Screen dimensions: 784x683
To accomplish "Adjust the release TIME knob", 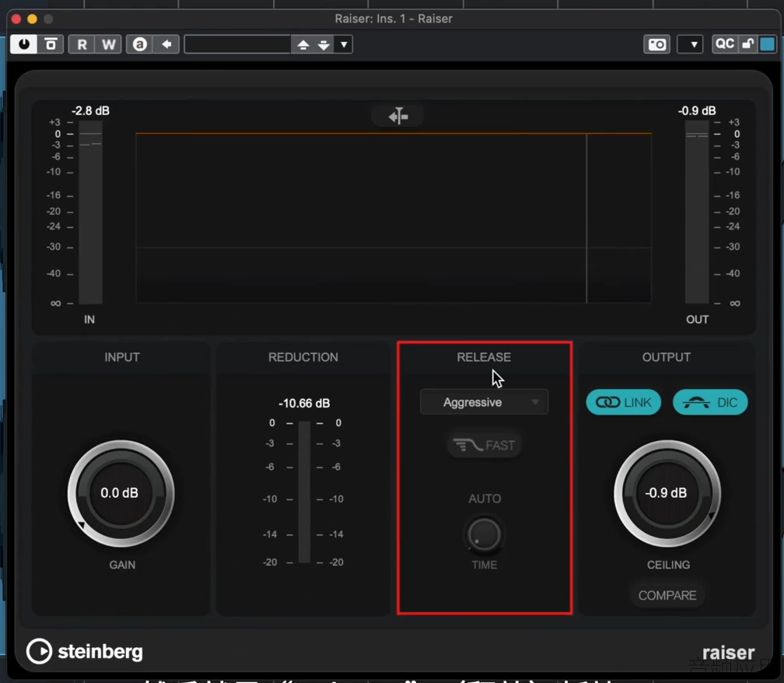I will [x=484, y=534].
